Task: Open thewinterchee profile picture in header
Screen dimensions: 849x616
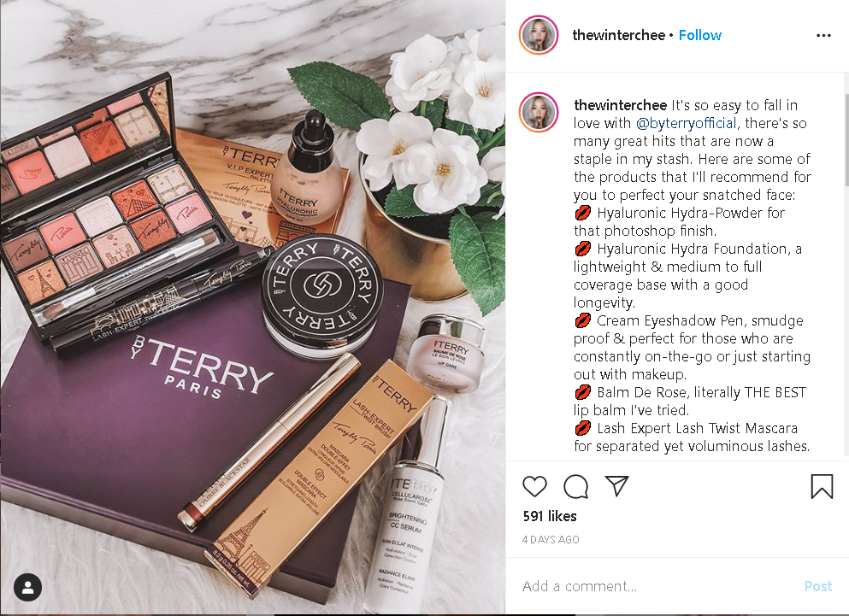Action: (539, 35)
